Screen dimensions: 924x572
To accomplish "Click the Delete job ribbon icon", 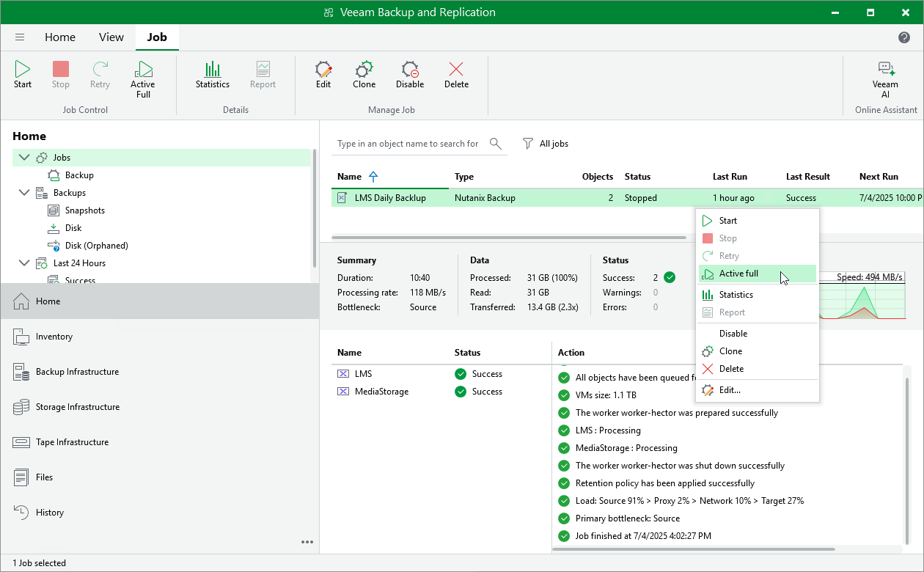I will (x=456, y=75).
